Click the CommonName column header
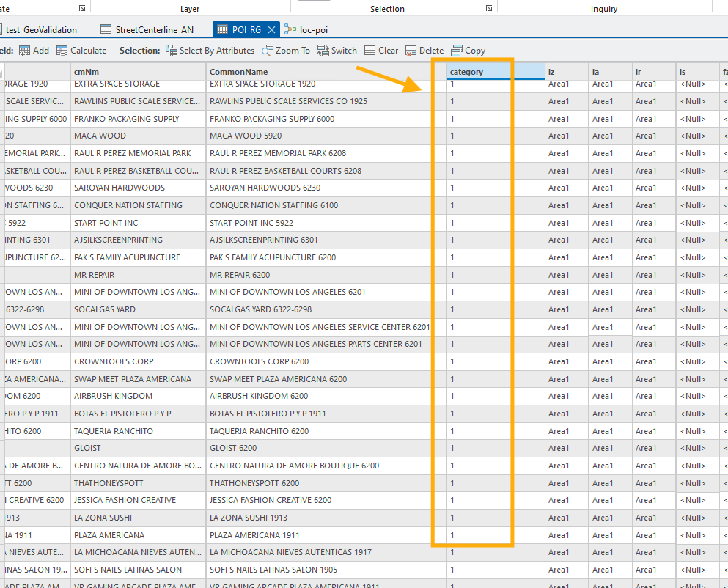The height and width of the screenshot is (588, 728). pyautogui.click(x=239, y=72)
